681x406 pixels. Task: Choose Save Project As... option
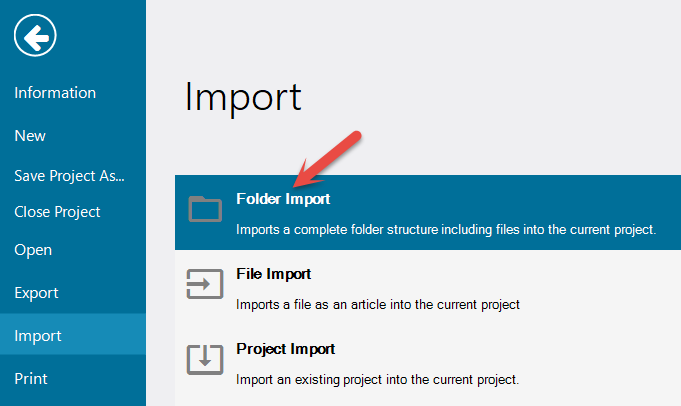70,176
